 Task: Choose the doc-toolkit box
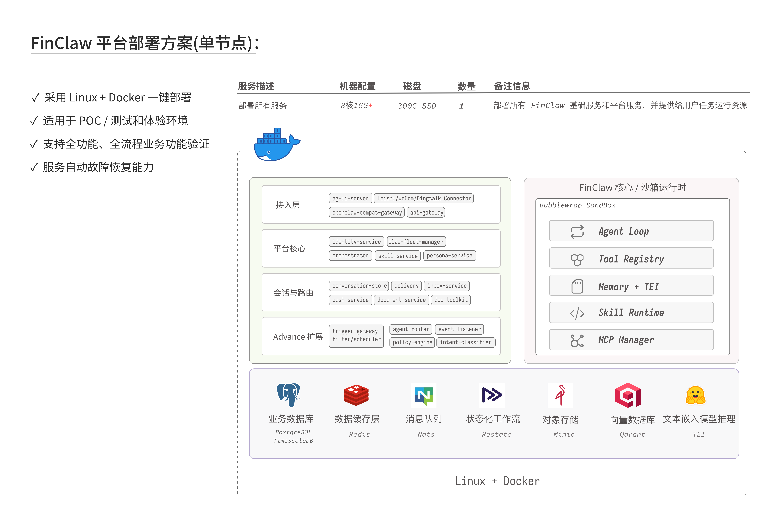tap(451, 300)
